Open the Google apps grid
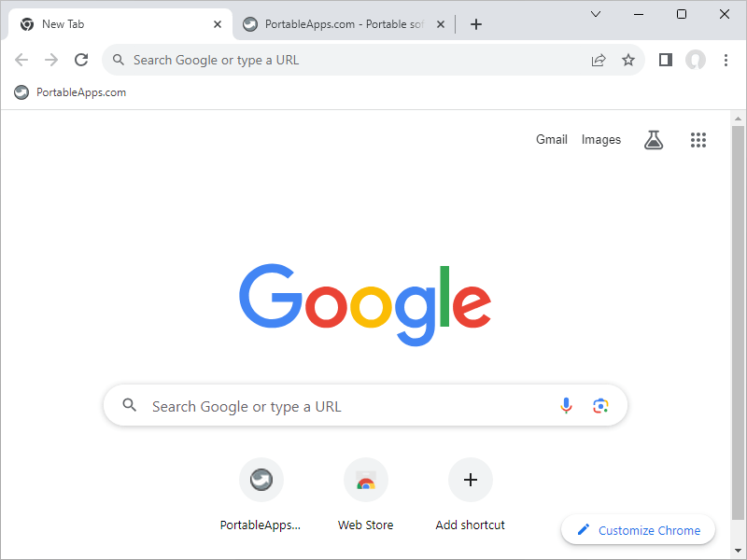Image resolution: width=747 pixels, height=560 pixels. [698, 140]
